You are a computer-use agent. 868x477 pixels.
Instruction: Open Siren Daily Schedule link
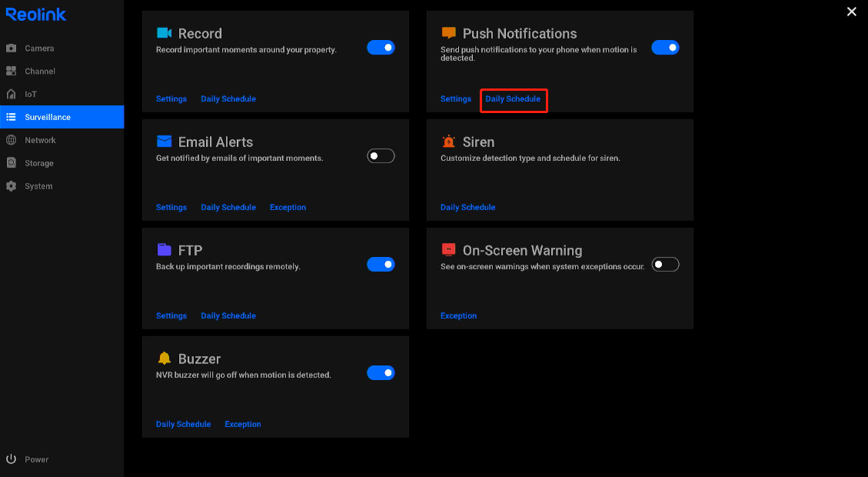click(467, 207)
